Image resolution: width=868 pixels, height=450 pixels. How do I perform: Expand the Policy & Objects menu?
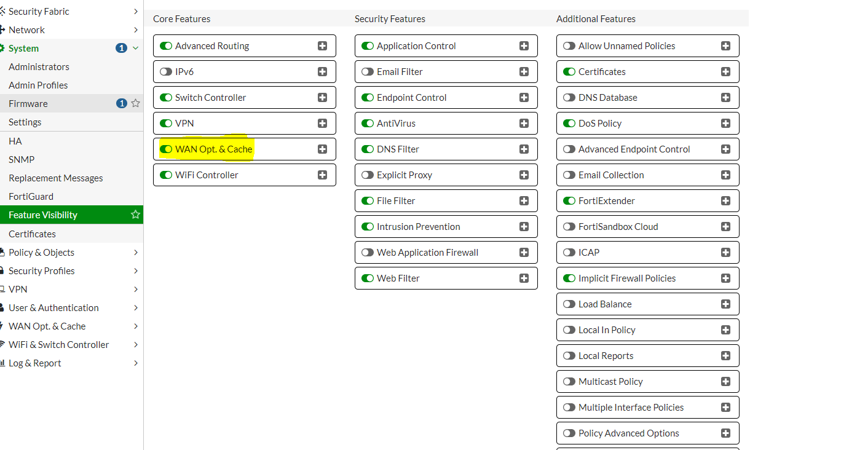(x=136, y=253)
